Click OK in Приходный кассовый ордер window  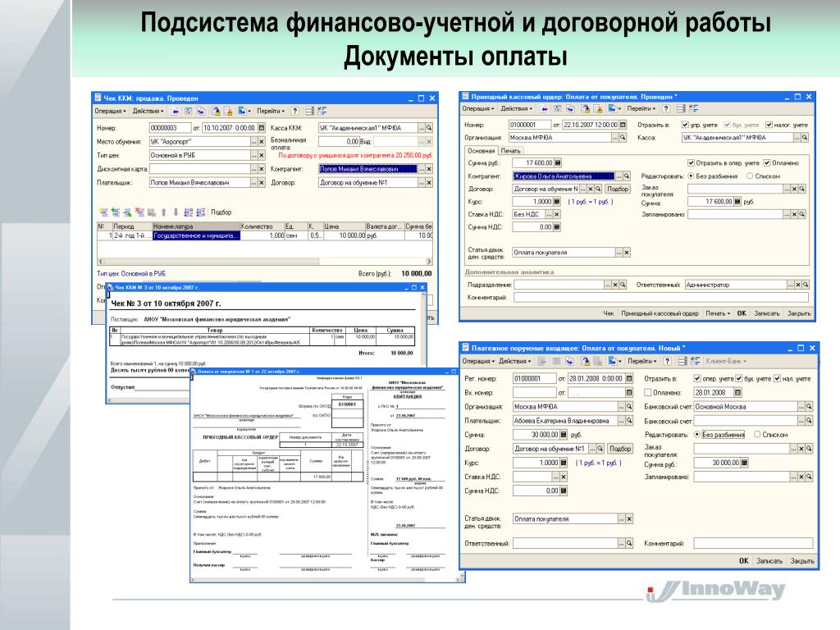(x=742, y=313)
